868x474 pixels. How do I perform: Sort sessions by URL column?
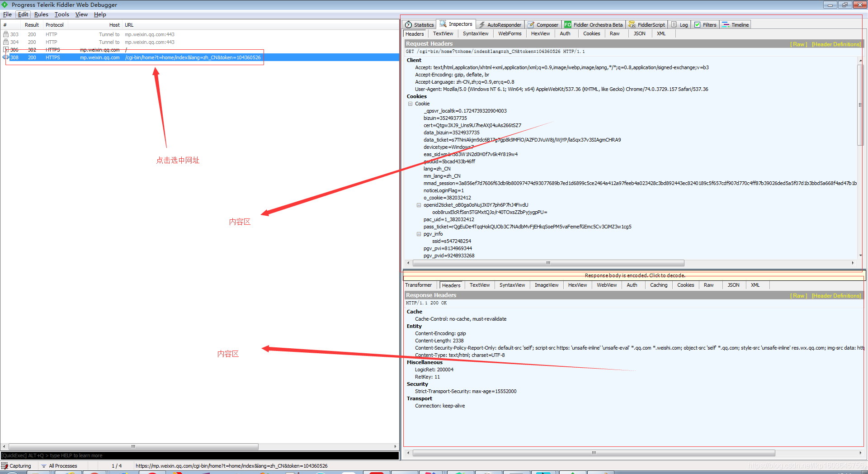[x=129, y=25]
